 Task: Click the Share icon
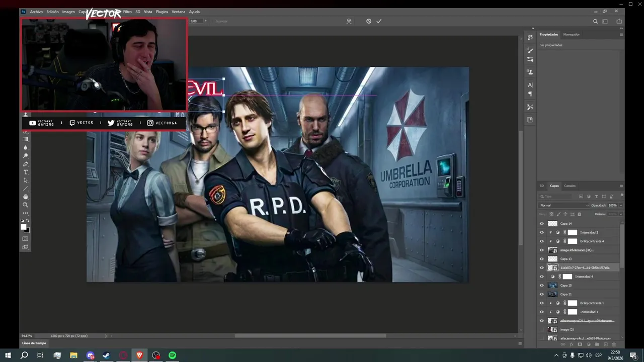619,21
